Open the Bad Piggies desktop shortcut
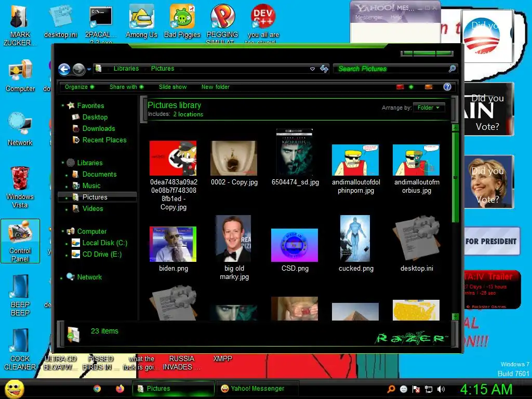Screen dimensions: 532x399 point(182,21)
